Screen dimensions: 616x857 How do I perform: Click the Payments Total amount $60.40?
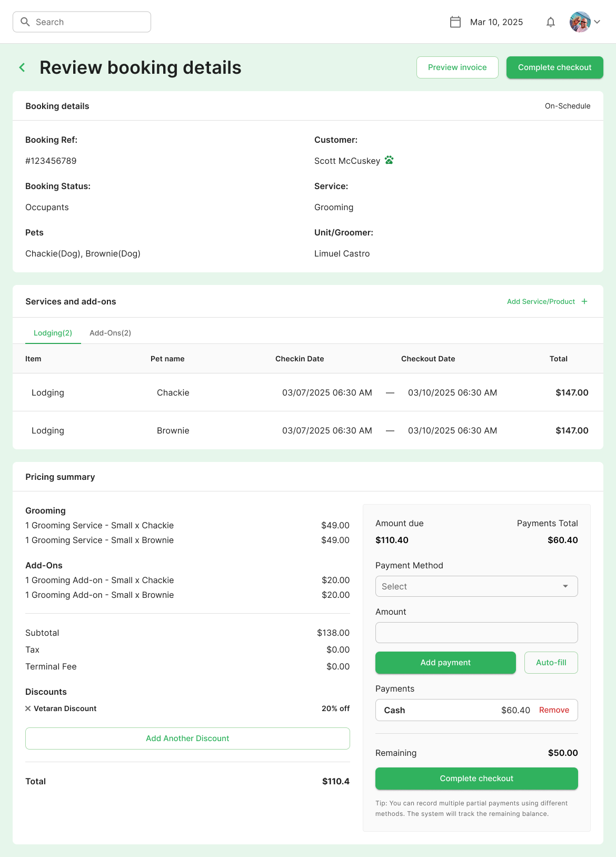tap(563, 540)
